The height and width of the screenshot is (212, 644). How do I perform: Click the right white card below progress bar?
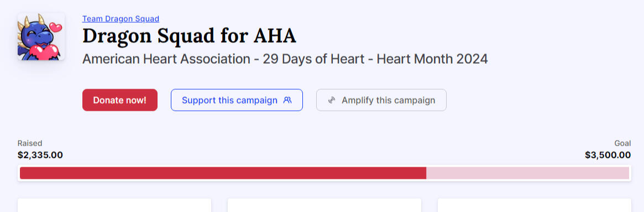tap(535, 205)
